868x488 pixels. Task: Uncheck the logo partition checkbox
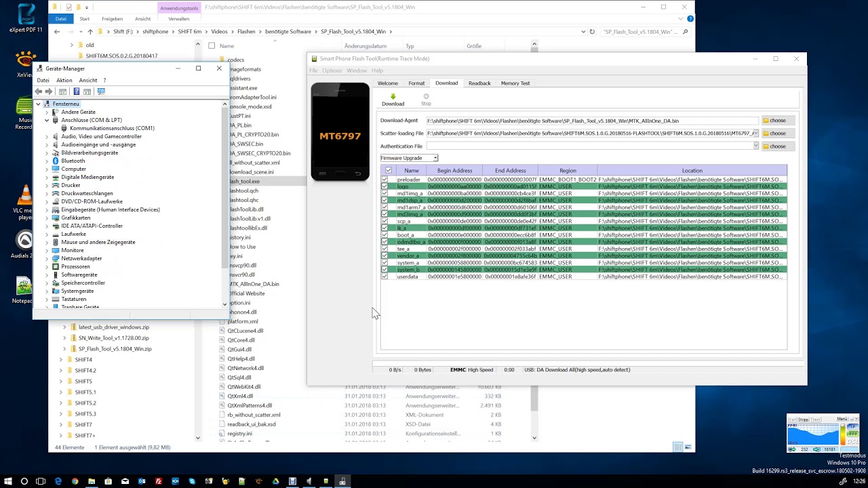click(x=384, y=186)
